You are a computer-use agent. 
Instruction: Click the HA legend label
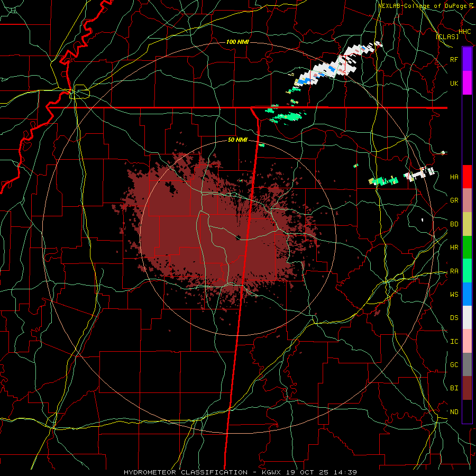point(454,177)
